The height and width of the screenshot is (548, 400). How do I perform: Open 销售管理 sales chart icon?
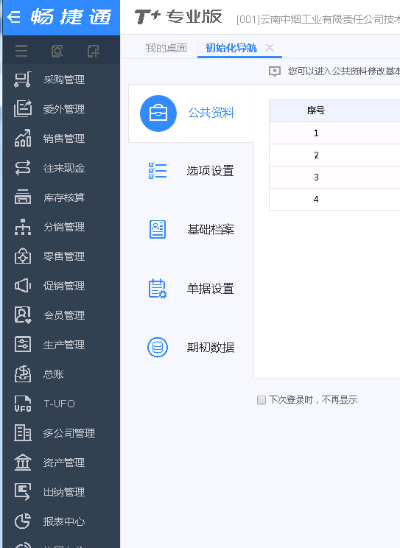(23, 138)
